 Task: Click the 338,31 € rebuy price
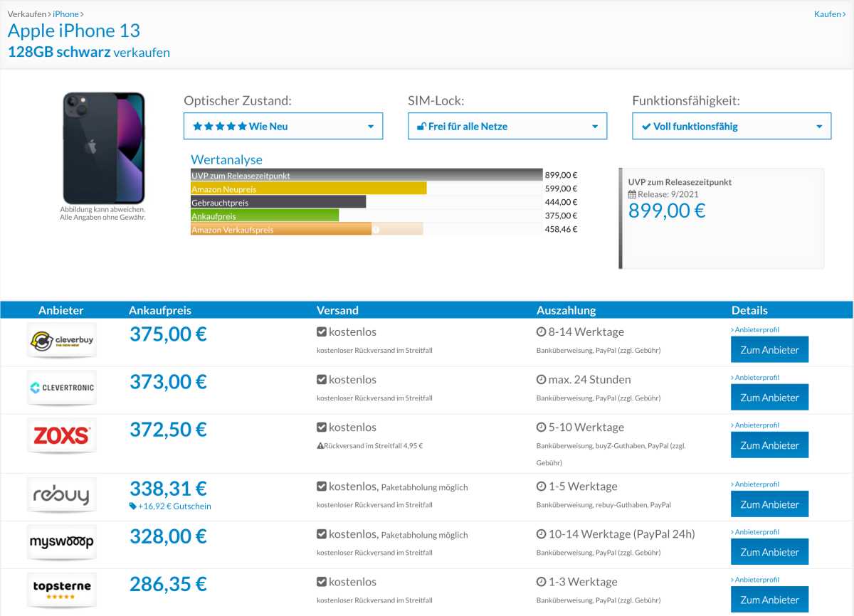coord(168,488)
